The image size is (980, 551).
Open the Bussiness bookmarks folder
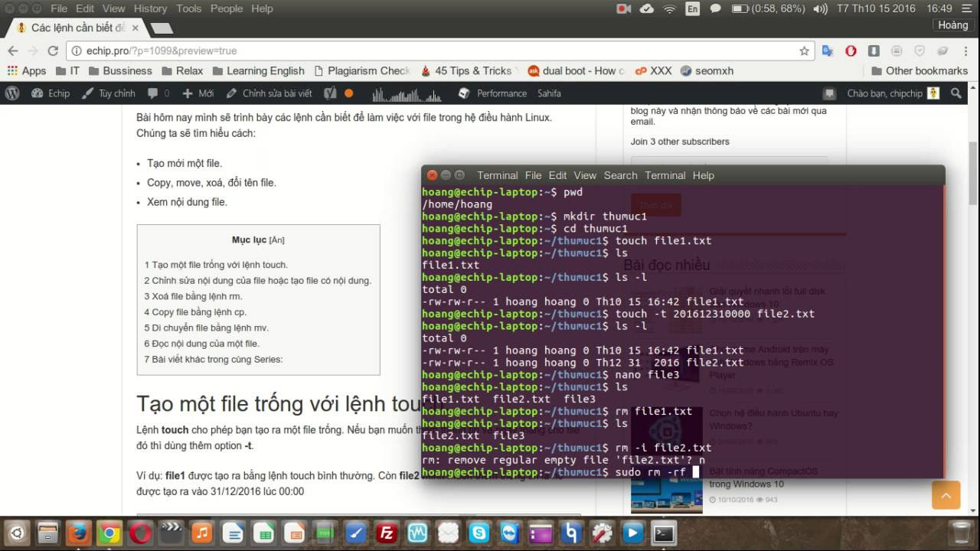click(x=120, y=70)
